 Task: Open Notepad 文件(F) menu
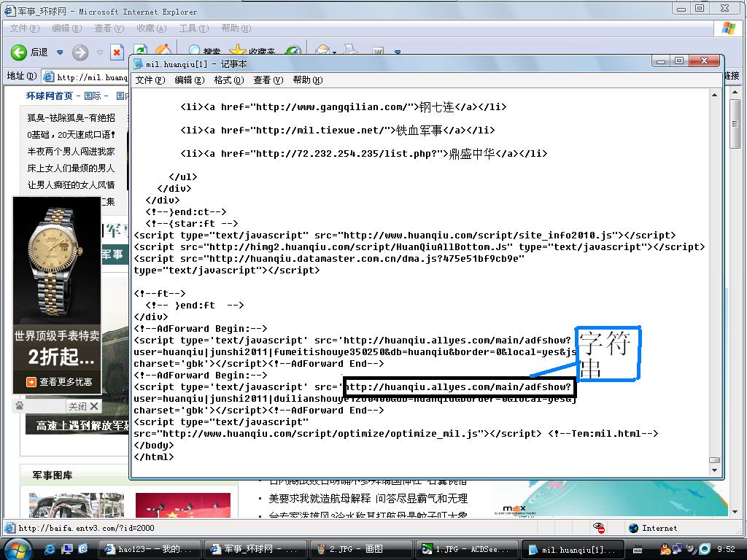(x=150, y=80)
